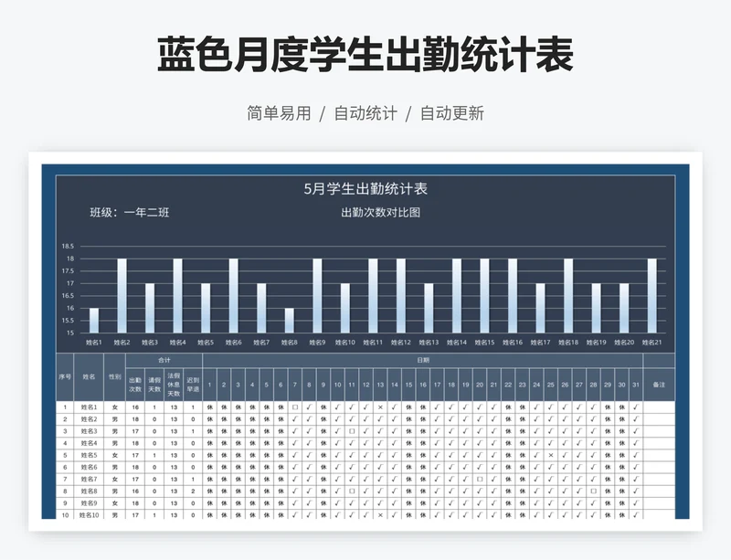This screenshot has height=560, width=731.
Task: Click the day 13 date header
Action: [380, 385]
